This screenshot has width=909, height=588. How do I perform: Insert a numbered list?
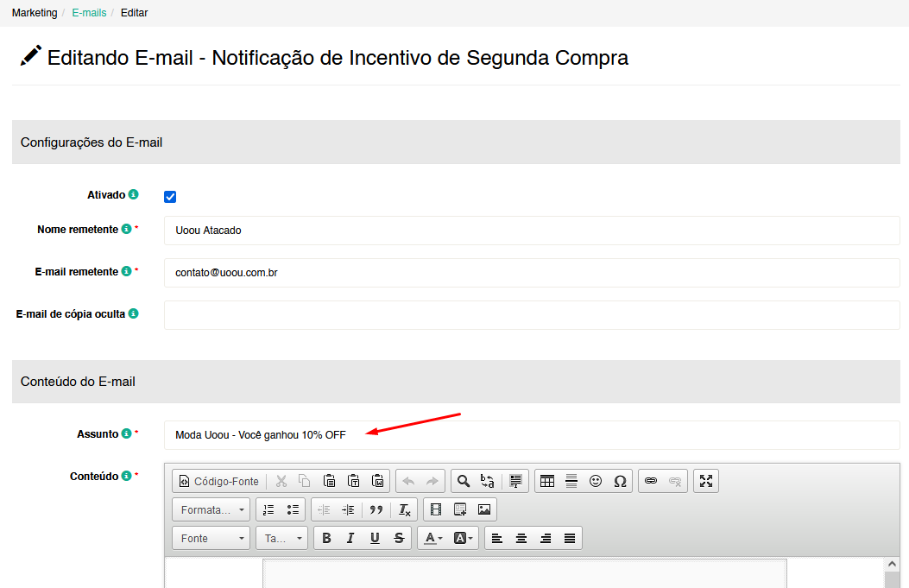pos(268,509)
